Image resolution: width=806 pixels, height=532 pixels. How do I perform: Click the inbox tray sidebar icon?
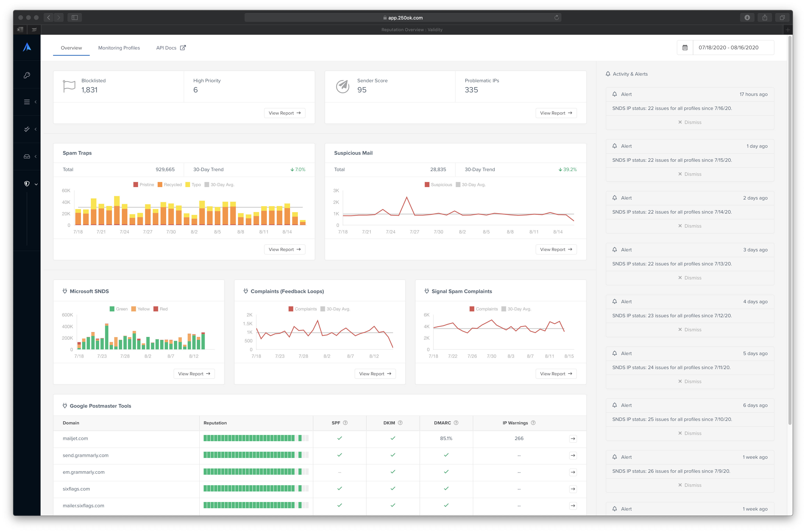pos(27,156)
